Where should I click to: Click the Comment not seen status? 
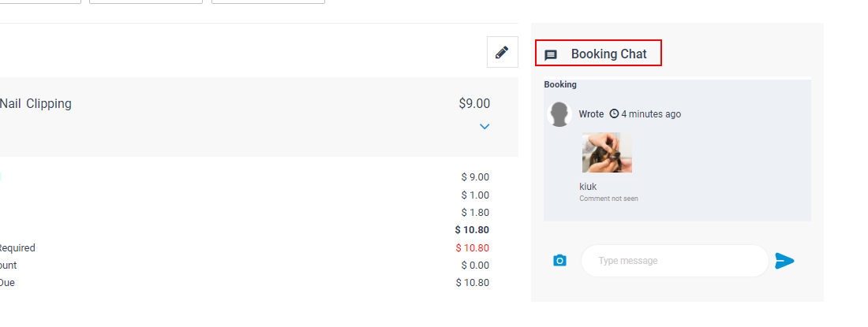pyautogui.click(x=609, y=199)
